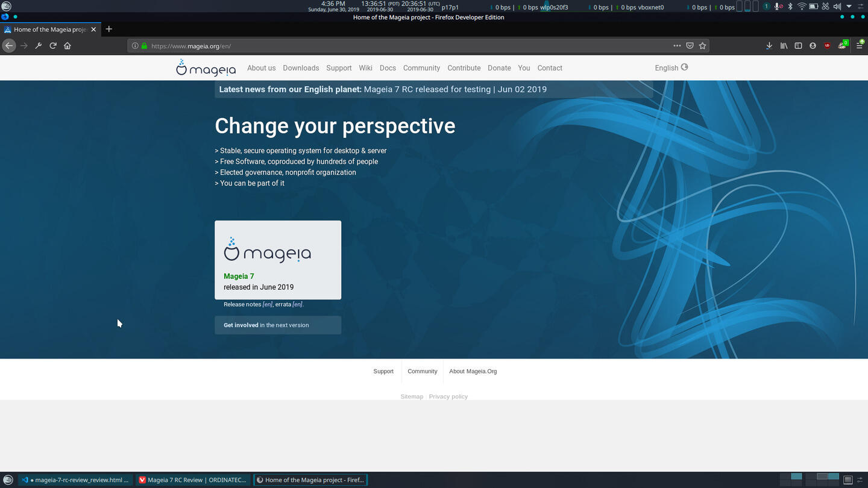868x488 pixels.
Task: Click the Mageia logo in site header
Action: [x=206, y=68]
